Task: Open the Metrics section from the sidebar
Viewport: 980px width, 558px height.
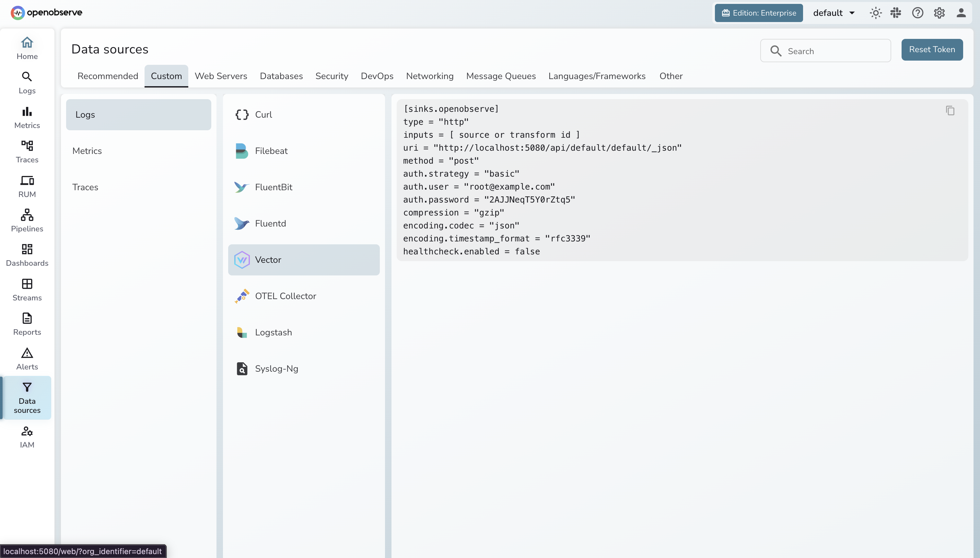Action: 27,117
